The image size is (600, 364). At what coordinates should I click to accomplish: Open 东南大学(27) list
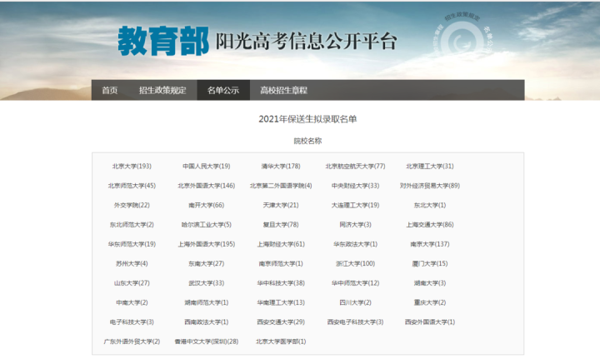point(207,263)
